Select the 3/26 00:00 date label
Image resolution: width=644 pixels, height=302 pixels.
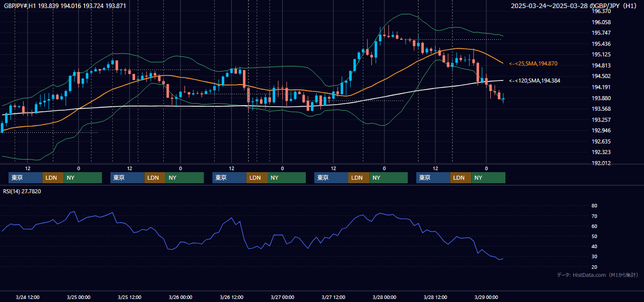(180, 297)
